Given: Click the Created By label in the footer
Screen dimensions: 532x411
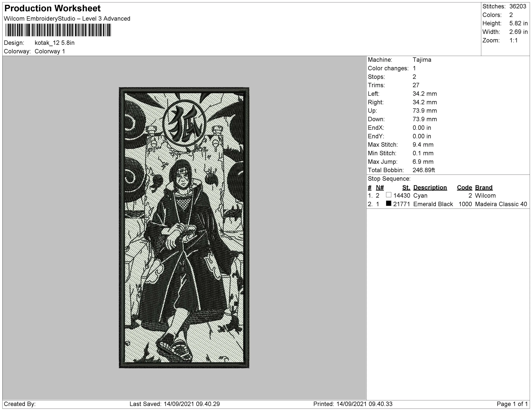Looking at the screenshot, I should click(x=20, y=404).
